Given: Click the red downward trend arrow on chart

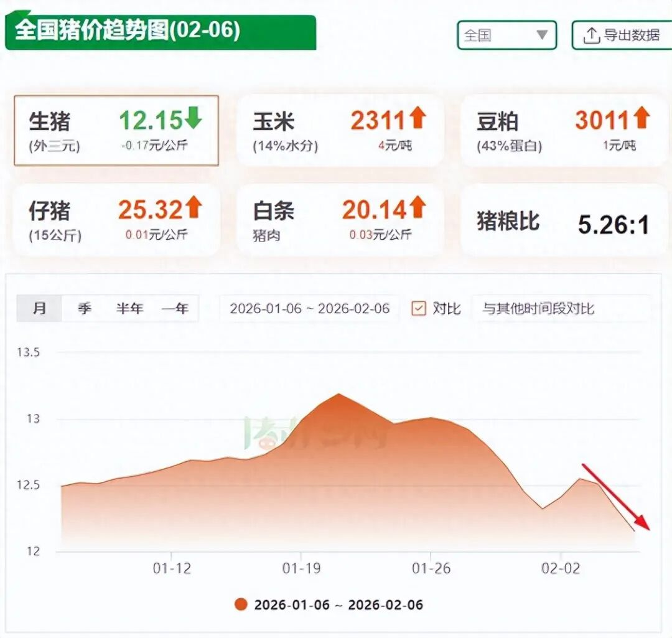Looking at the screenshot, I should [x=615, y=497].
